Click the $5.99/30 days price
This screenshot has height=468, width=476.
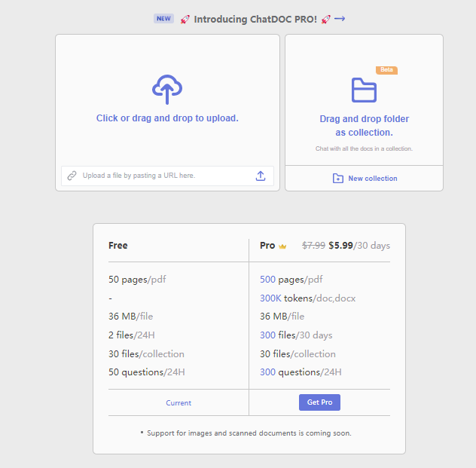[x=359, y=246]
